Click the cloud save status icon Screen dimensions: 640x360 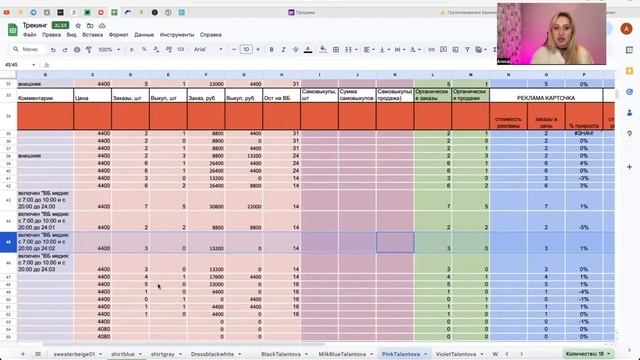click(x=102, y=25)
